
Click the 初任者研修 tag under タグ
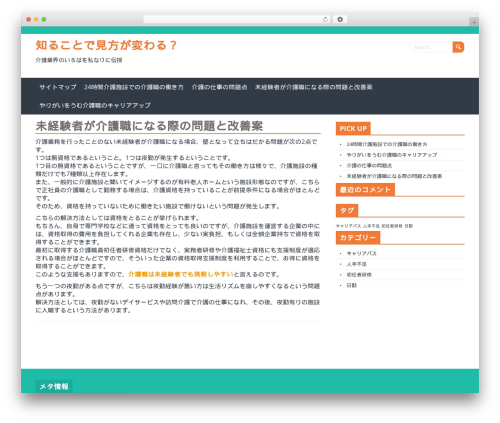[x=392, y=226]
